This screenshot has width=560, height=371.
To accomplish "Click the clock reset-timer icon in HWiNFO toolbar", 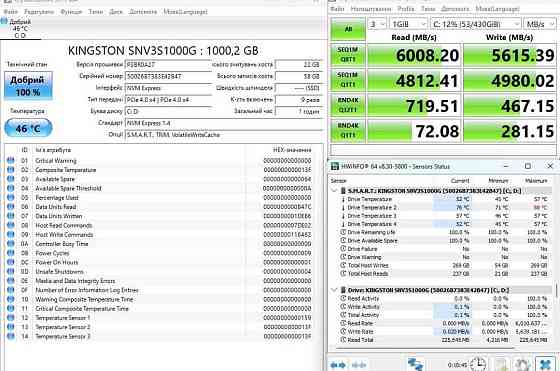I will coord(478,364).
